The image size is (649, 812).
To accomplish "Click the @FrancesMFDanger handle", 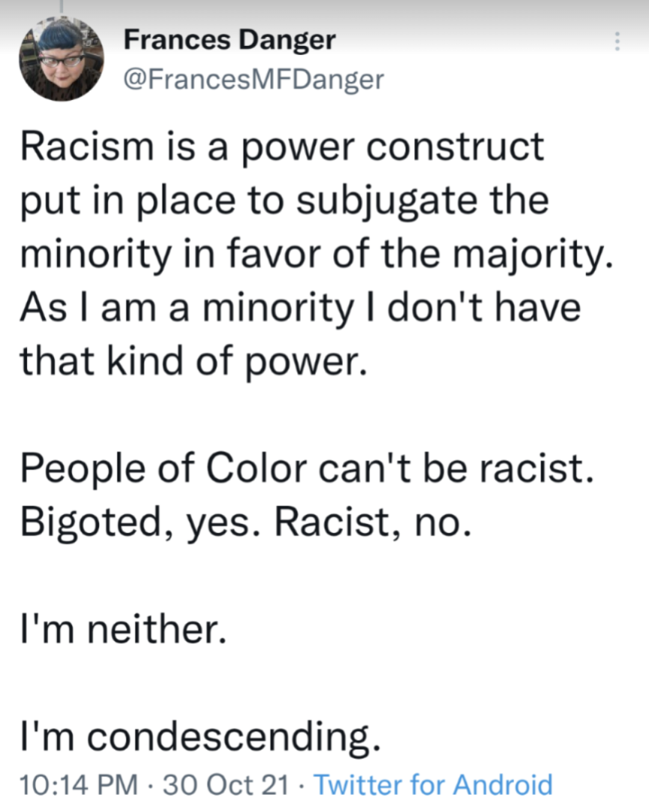I will point(253,78).
